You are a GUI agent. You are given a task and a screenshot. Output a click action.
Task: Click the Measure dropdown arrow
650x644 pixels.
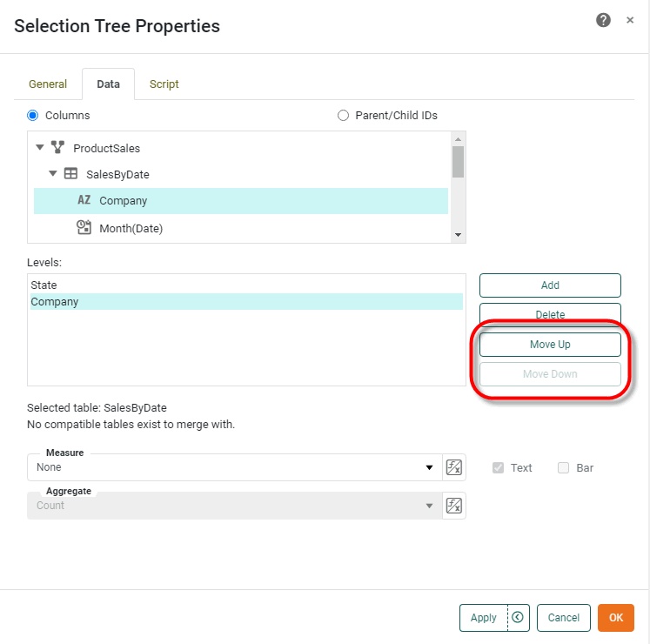coord(430,467)
